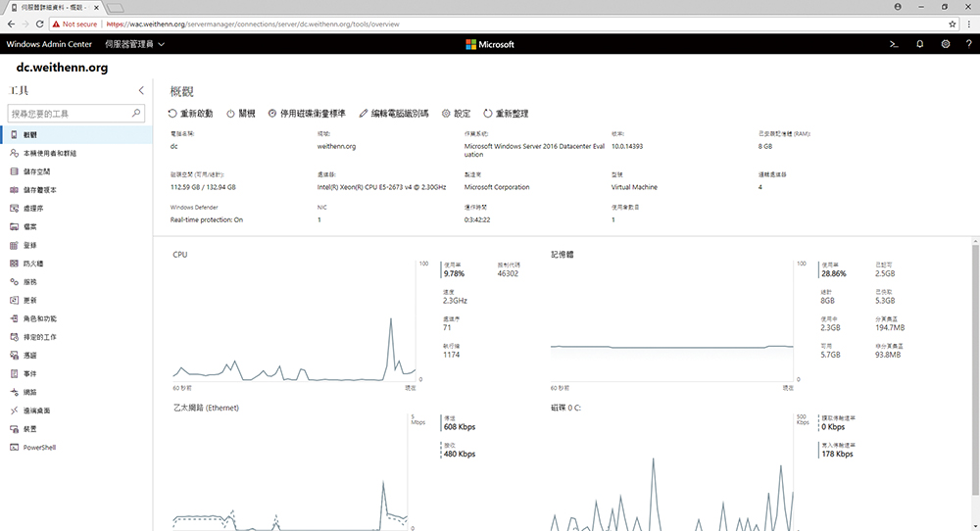Screen dimensions: 980x531
Task: Click the 磁碟 0 C: disk chart
Action: click(672, 472)
